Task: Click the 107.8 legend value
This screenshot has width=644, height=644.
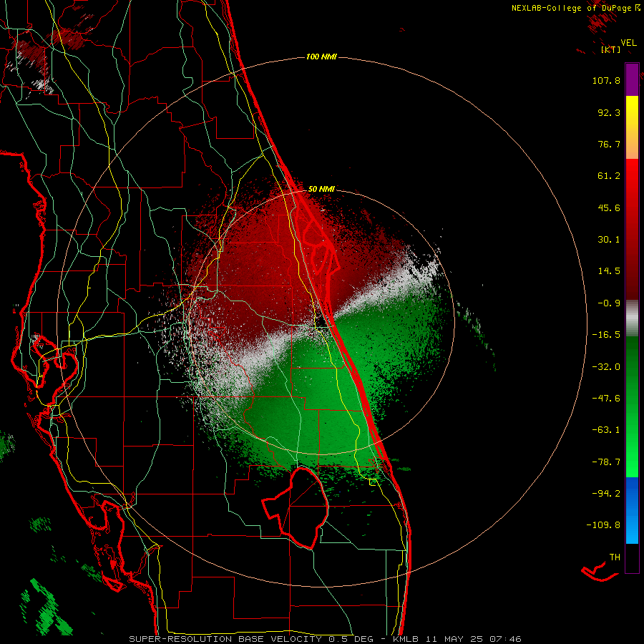Action: coord(606,80)
